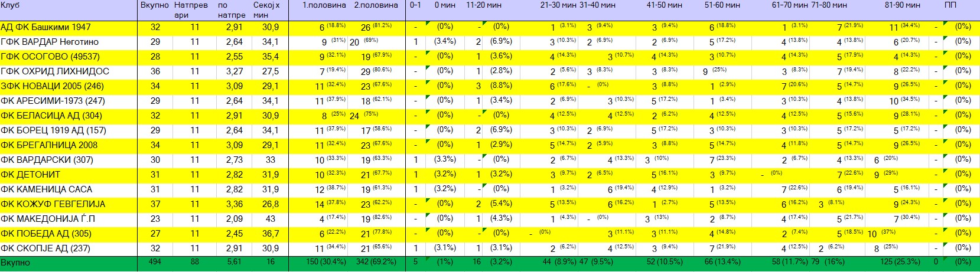The height and width of the screenshot is (272, 980).
Task: Open the ГФК ОХРИД ЛИХНИДОС club entry
Action: (55, 71)
